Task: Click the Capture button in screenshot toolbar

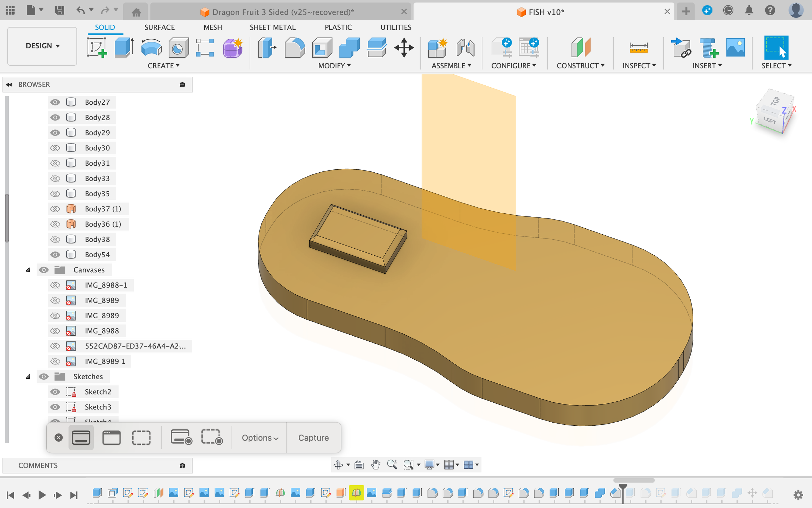Action: pyautogui.click(x=313, y=438)
